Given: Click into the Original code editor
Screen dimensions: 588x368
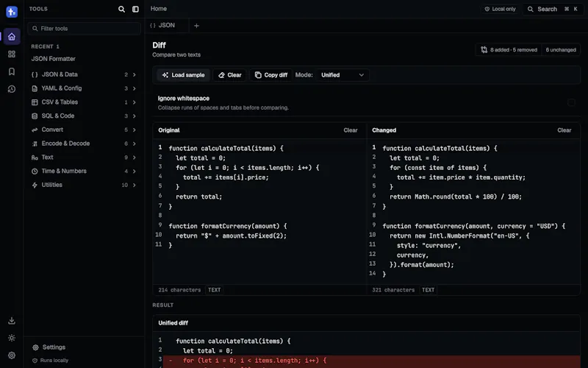Looking at the screenshot, I should coord(260,211).
